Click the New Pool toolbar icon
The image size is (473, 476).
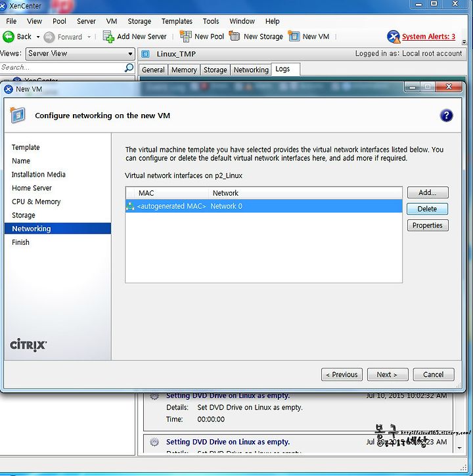click(x=186, y=36)
